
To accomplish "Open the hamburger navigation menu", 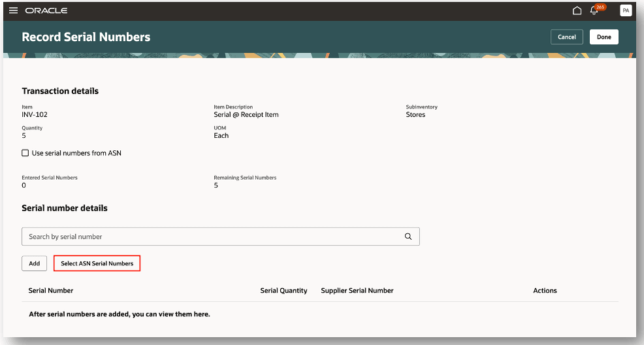I will click(x=14, y=10).
